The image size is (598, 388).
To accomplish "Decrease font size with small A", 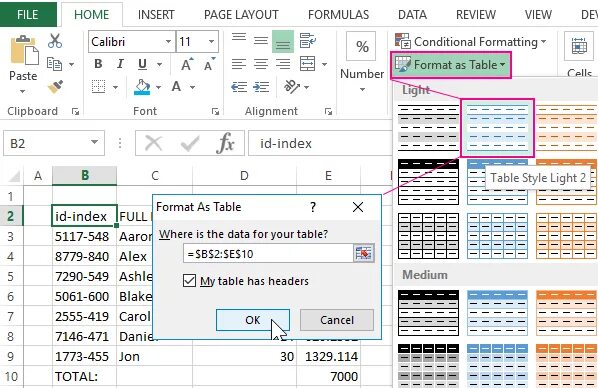I will pos(209,64).
